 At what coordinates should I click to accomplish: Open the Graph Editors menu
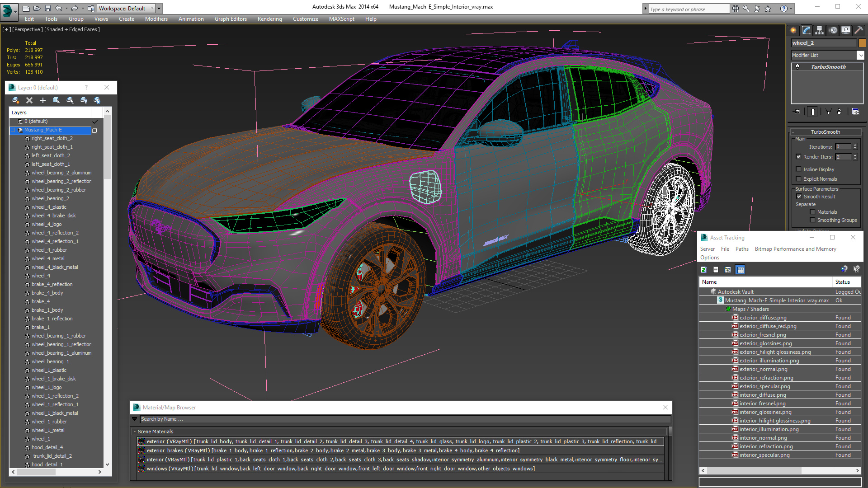(231, 19)
